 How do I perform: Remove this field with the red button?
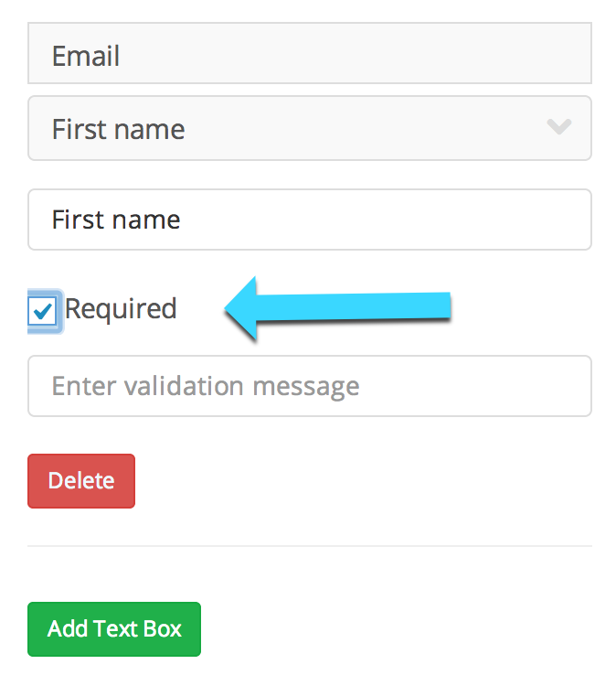click(81, 481)
